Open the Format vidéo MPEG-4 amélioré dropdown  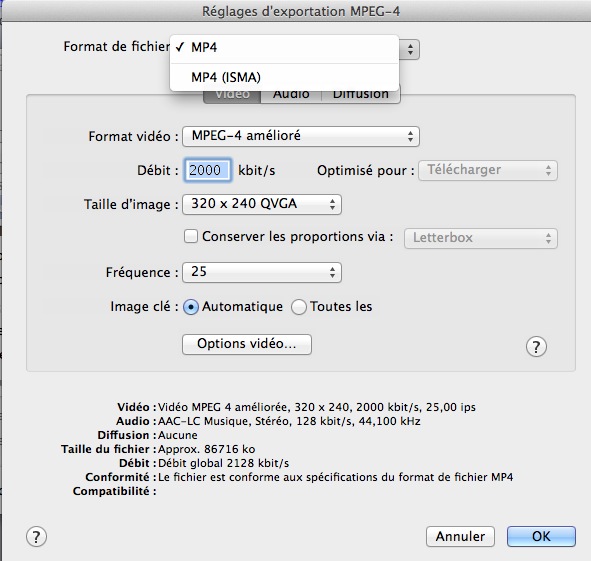pyautogui.click(x=301, y=136)
